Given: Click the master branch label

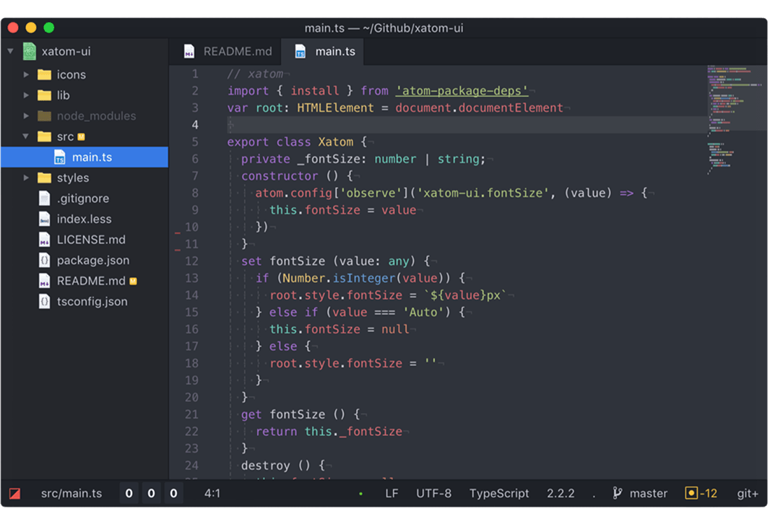Looking at the screenshot, I should [x=648, y=493].
